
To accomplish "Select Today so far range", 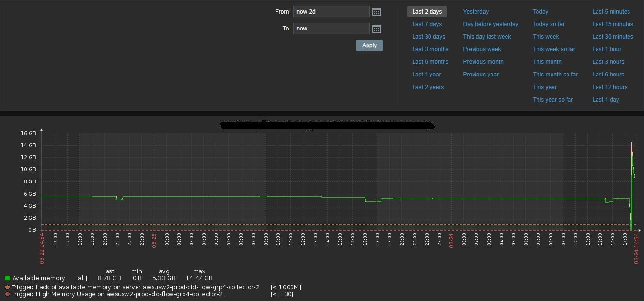I will click(548, 24).
